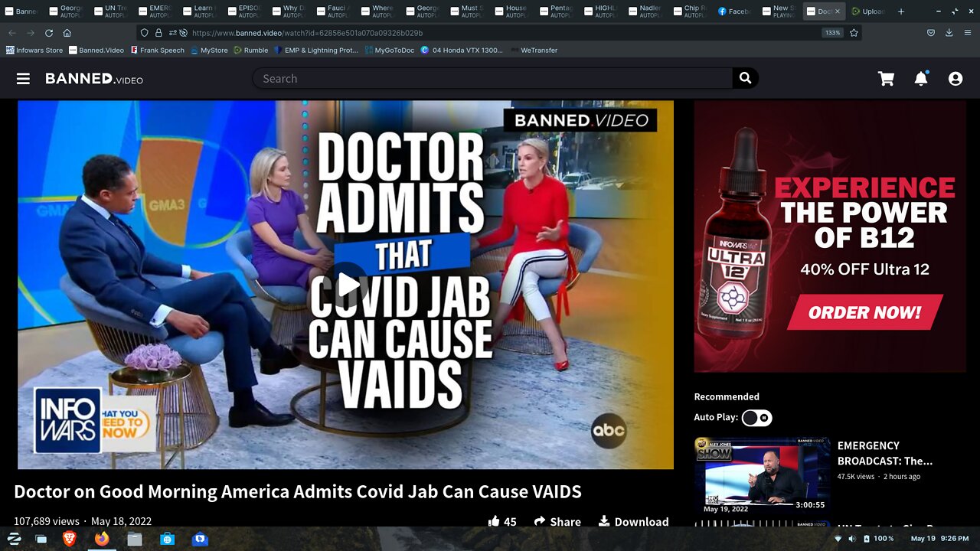Image resolution: width=980 pixels, height=551 pixels.
Task: Switch to the UN Tre... browser tab
Action: tap(111, 11)
